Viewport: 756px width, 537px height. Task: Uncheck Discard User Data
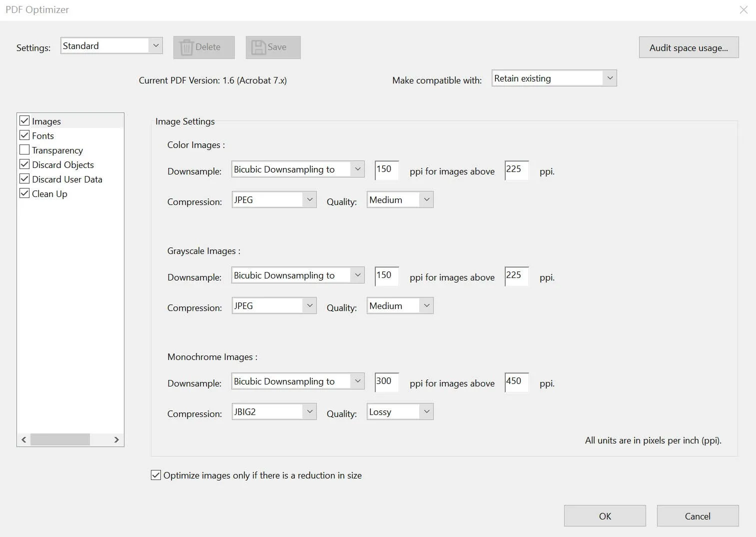point(24,178)
